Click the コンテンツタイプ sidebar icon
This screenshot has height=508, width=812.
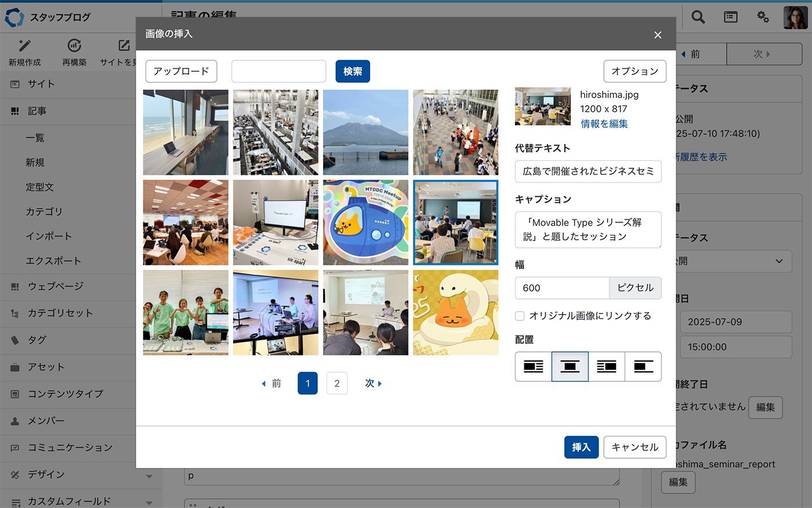point(14,394)
